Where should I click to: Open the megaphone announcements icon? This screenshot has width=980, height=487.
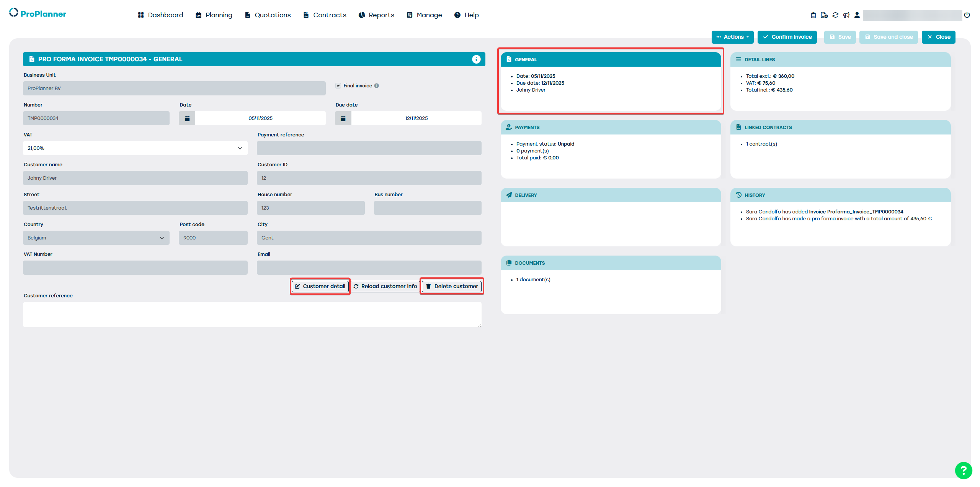[x=846, y=15]
